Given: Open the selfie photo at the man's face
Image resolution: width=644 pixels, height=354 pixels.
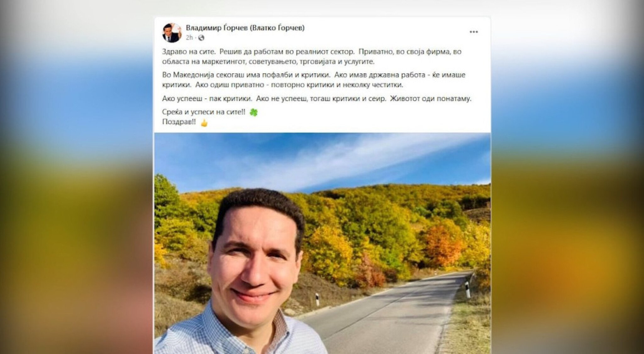Looking at the screenshot, I should [x=255, y=261].
